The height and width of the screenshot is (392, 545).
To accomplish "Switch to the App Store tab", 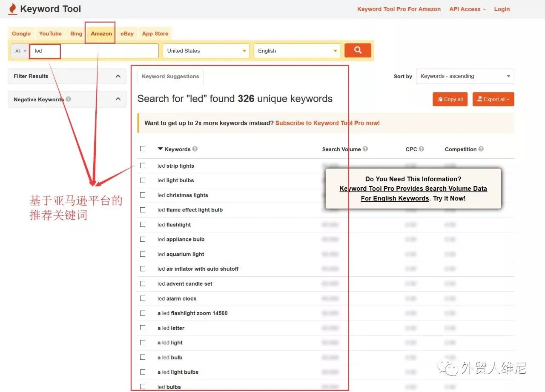I will point(155,34).
